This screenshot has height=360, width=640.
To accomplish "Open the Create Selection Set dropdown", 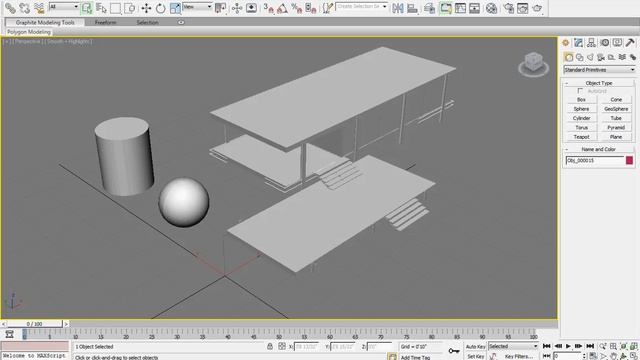I will click(x=361, y=7).
